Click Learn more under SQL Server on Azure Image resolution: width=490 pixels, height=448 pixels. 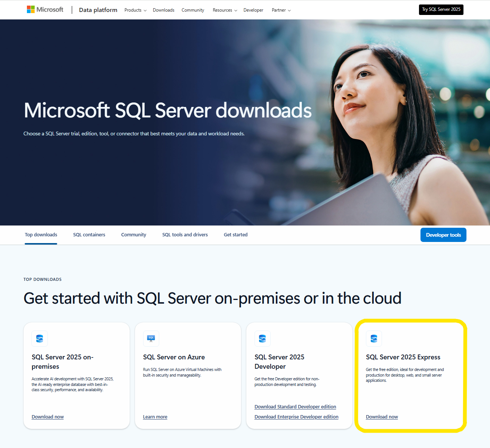[155, 417]
